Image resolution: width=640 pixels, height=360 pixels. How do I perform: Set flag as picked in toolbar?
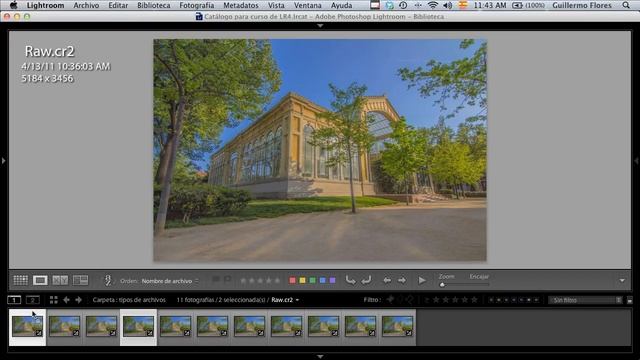(x=216, y=280)
